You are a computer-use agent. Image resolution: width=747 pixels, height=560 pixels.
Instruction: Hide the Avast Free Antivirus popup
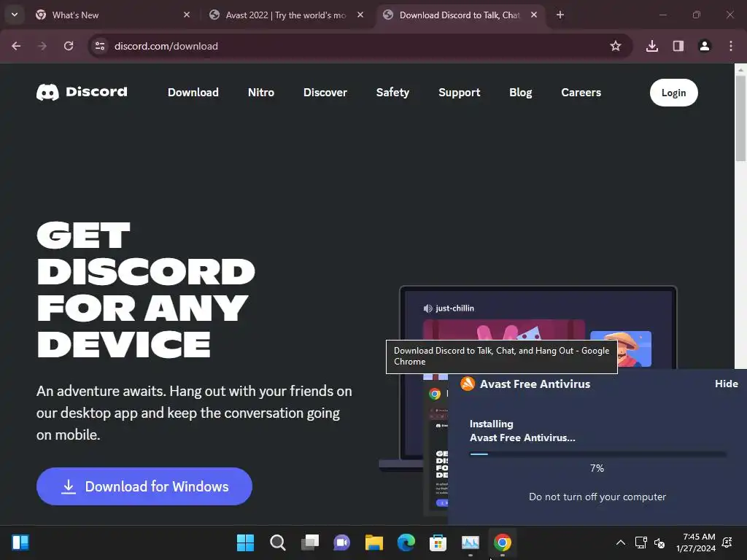coord(727,384)
